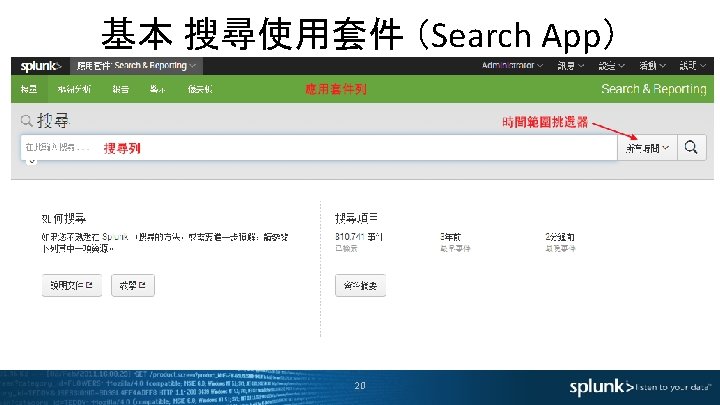This screenshot has height=405, width=720.
Task: Select the second tab (analytics) in the green bar
Action: [74, 89]
